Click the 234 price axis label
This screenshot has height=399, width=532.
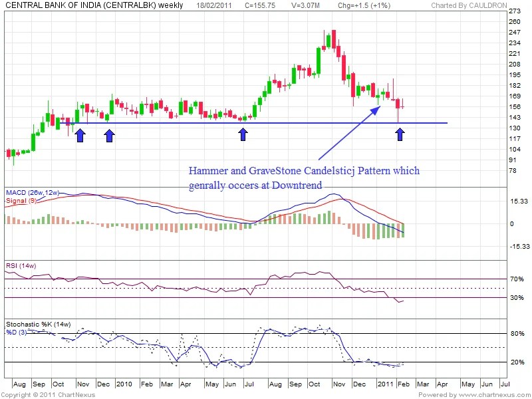point(515,43)
